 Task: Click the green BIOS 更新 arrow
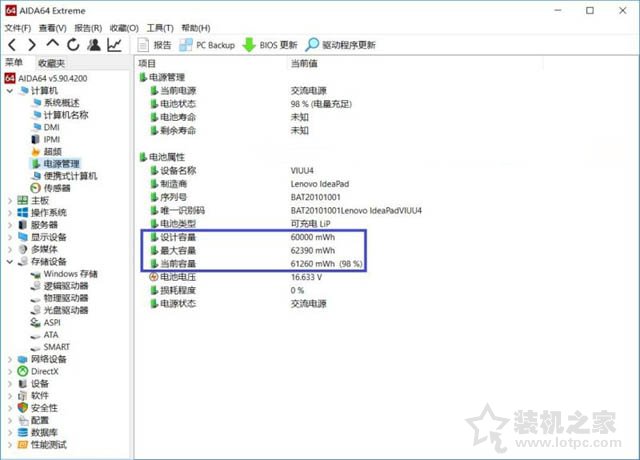pos(249,45)
